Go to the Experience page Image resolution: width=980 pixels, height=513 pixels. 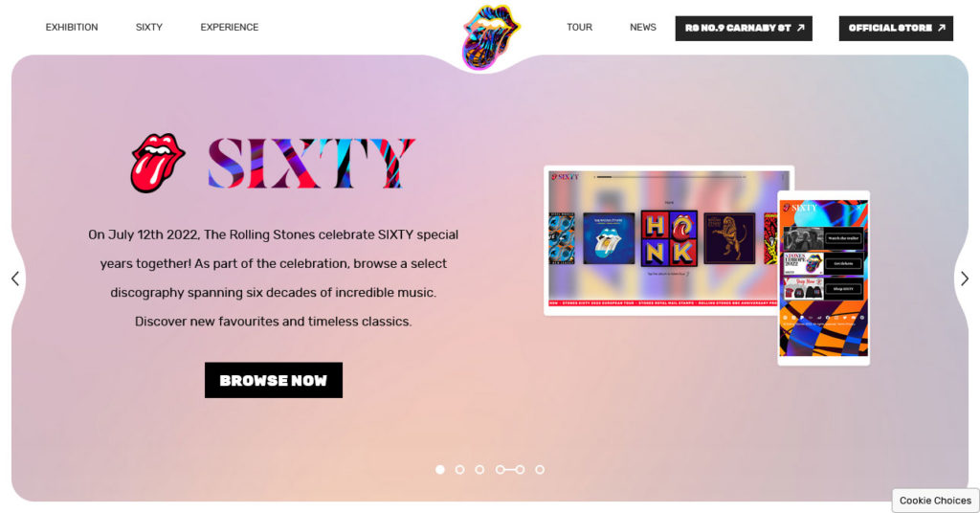pyautogui.click(x=230, y=28)
